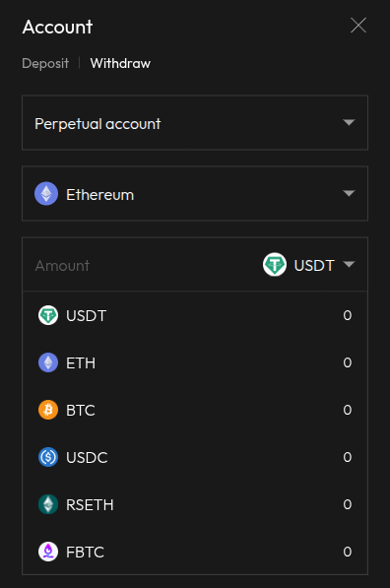Choose the FBTC flame token icon
The width and height of the screenshot is (390, 588).
point(48,552)
